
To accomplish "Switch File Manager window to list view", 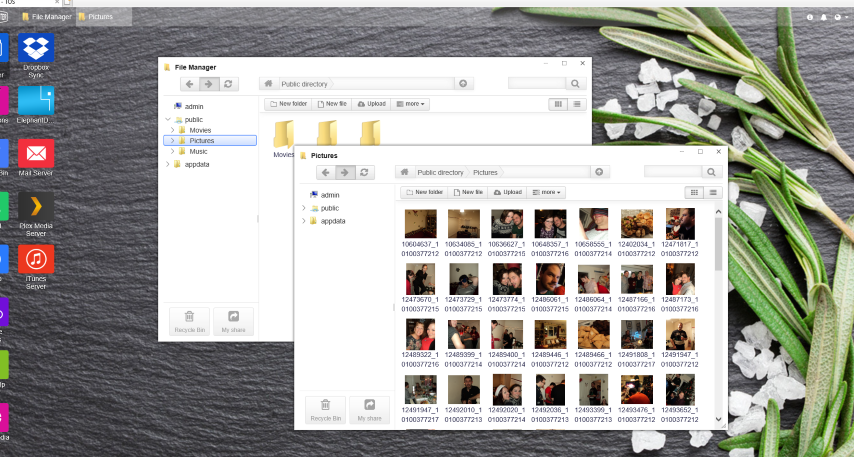I will pos(577,103).
